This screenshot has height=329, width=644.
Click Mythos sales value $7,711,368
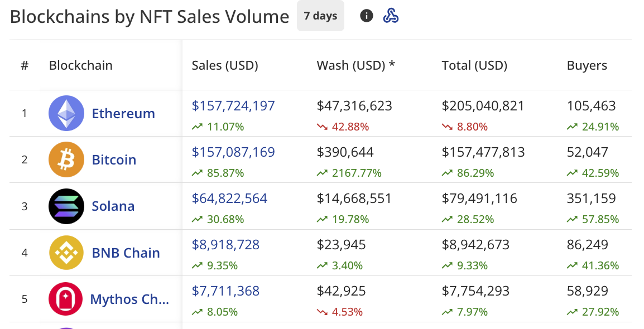225,291
